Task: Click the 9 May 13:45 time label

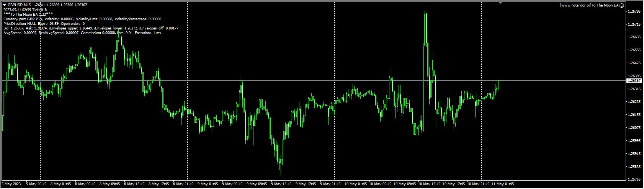Action: click(282, 184)
